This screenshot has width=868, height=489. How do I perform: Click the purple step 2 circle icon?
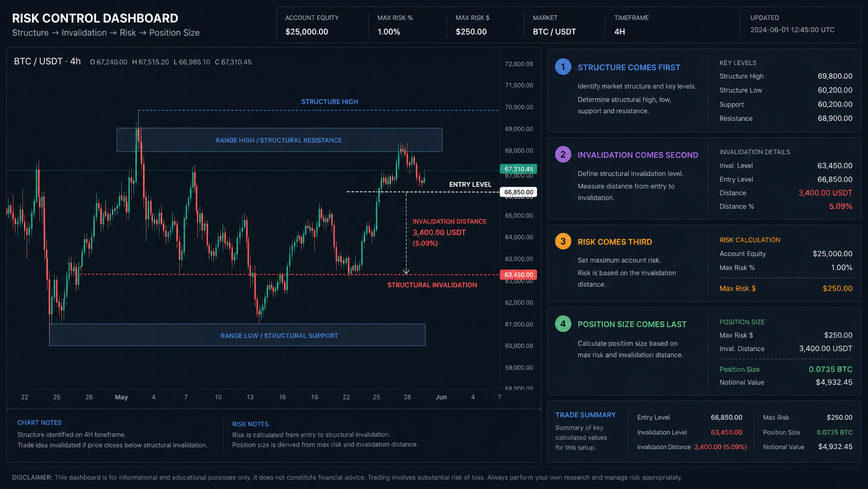(x=563, y=154)
